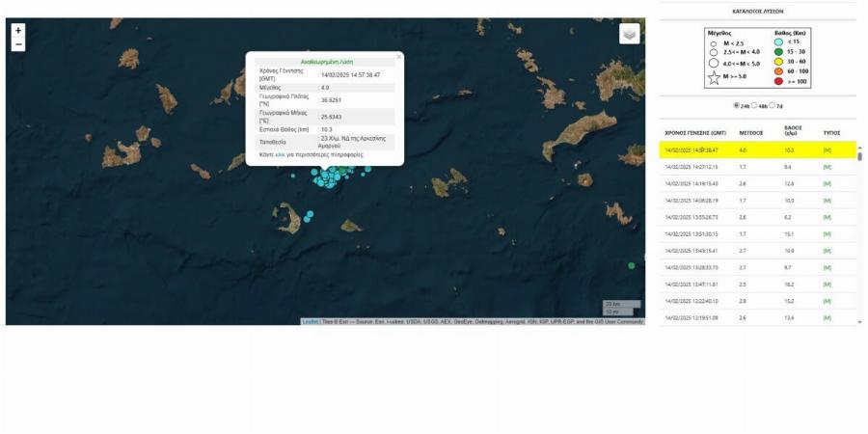Select the 7d time range
This screenshot has width=868, height=434.
[x=772, y=105]
